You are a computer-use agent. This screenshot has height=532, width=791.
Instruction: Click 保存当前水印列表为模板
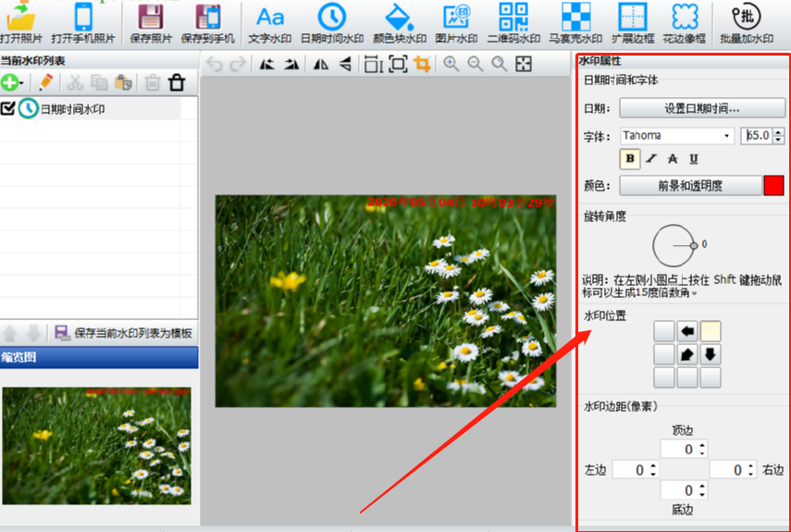124,333
